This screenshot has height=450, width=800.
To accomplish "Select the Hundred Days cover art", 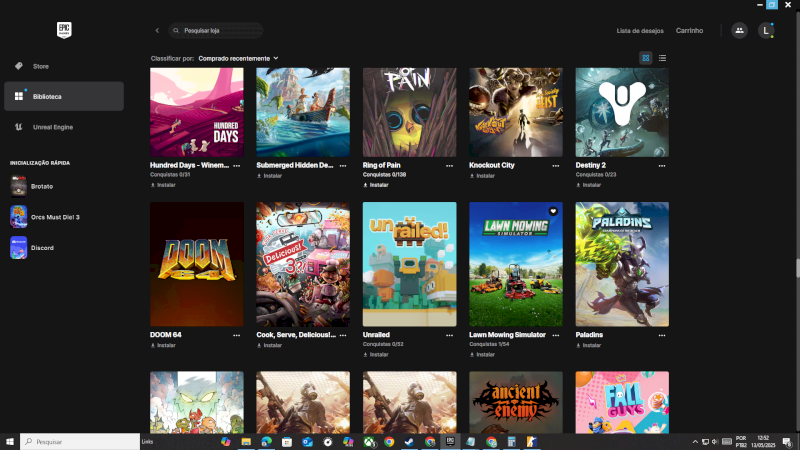I will 197,112.
